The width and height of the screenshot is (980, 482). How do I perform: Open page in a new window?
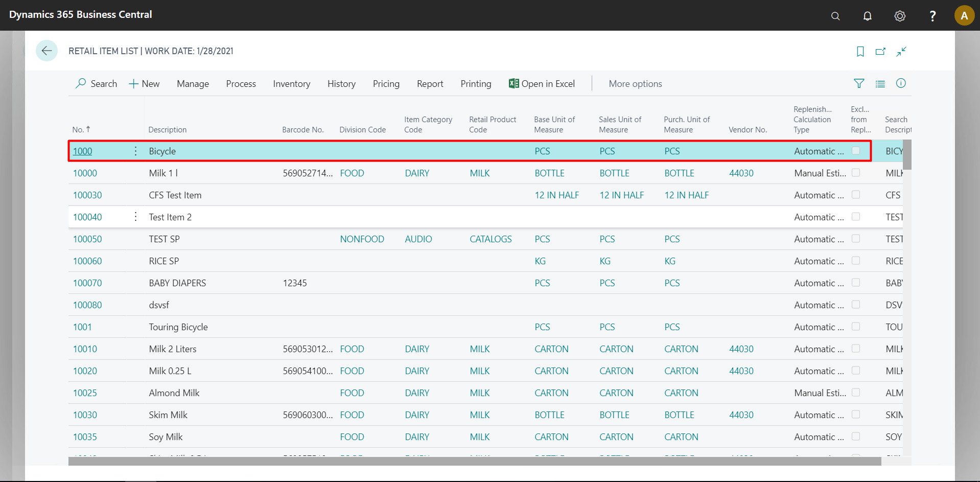(880, 51)
